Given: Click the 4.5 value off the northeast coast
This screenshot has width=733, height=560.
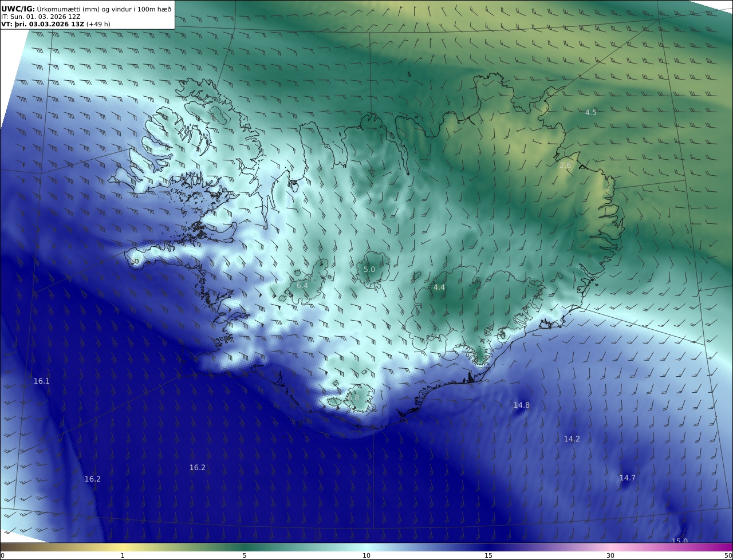Looking at the screenshot, I should pyautogui.click(x=591, y=113).
